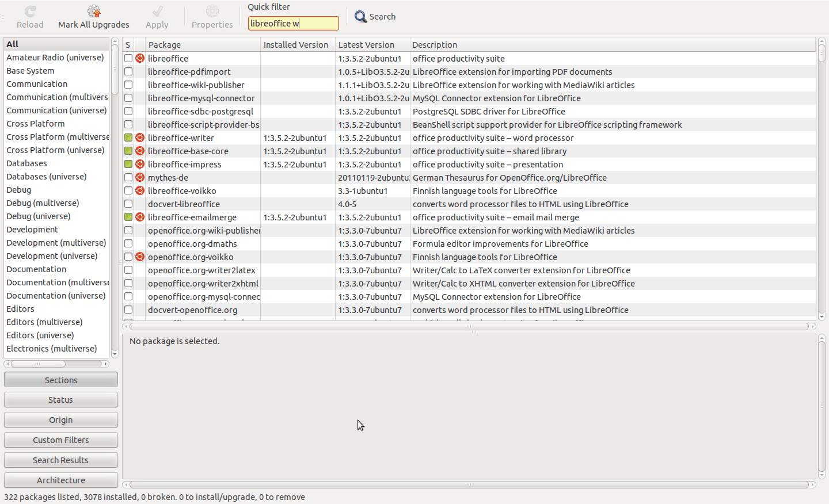Click the Apply checkmark icon
This screenshot has width=829, height=504.
point(157,11)
